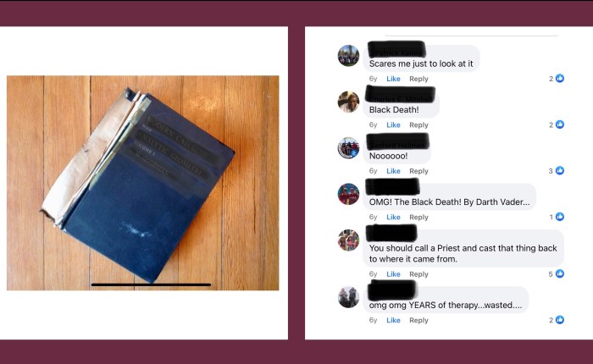This screenshot has height=364, width=593.
Task: Open the calculus book photo
Action: pyautogui.click(x=143, y=183)
